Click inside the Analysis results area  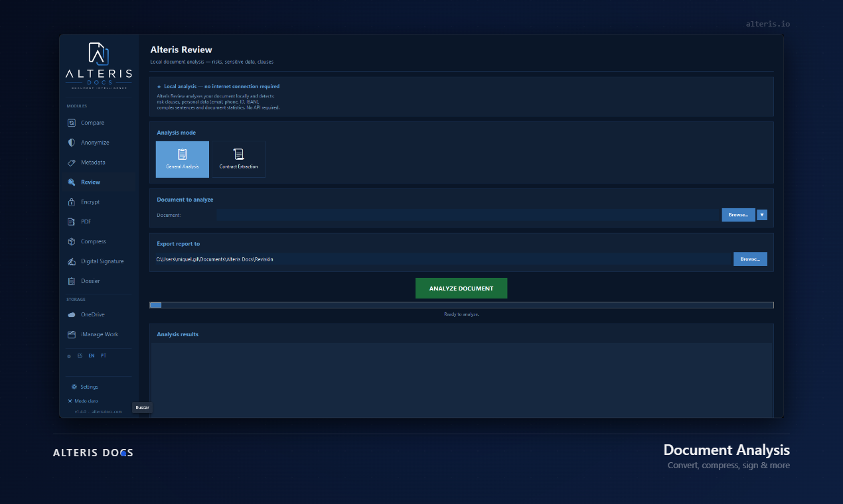461,380
